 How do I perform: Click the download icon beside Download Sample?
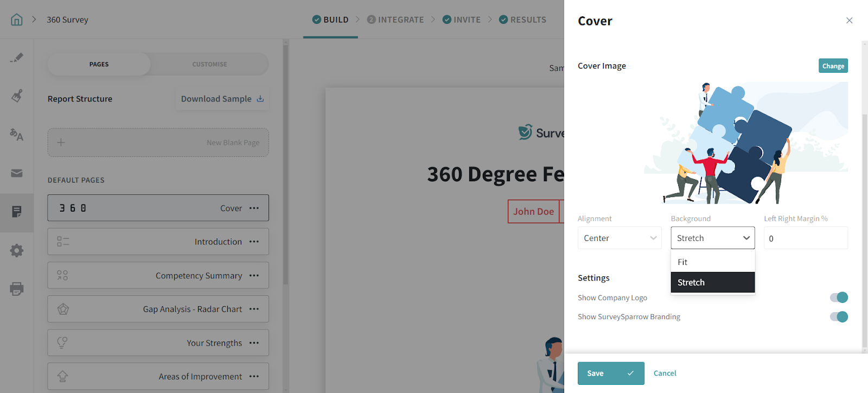click(x=260, y=99)
